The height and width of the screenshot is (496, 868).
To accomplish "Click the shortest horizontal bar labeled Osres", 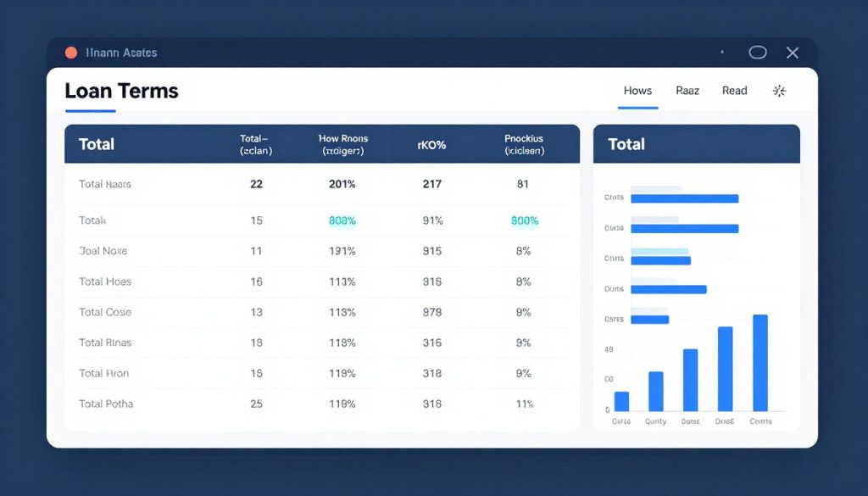I will [650, 320].
